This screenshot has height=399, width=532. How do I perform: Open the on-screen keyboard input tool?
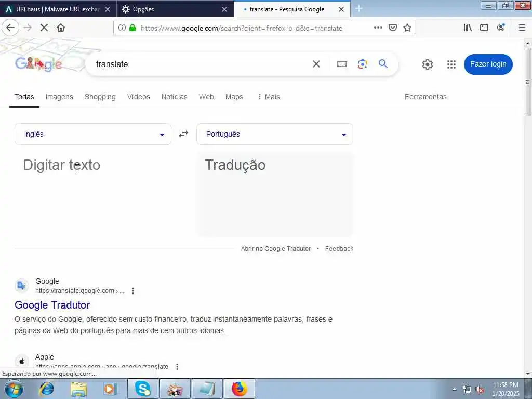(342, 64)
